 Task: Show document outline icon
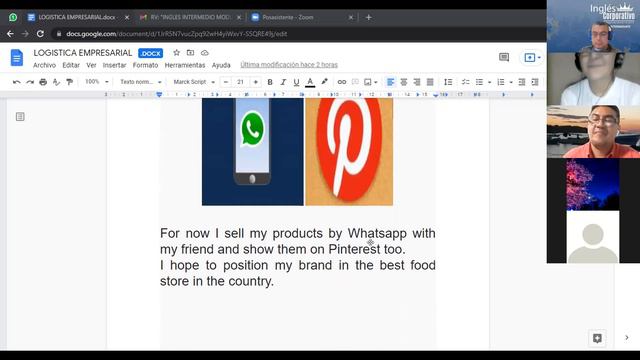click(x=20, y=117)
